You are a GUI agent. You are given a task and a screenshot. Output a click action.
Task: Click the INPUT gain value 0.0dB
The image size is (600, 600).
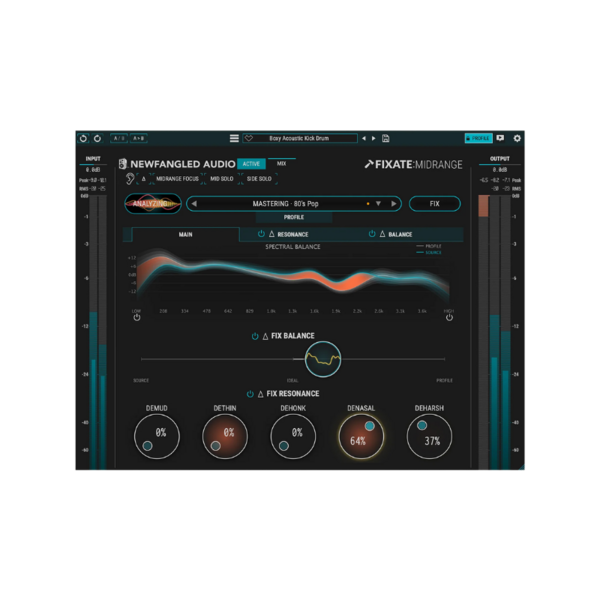click(93, 170)
